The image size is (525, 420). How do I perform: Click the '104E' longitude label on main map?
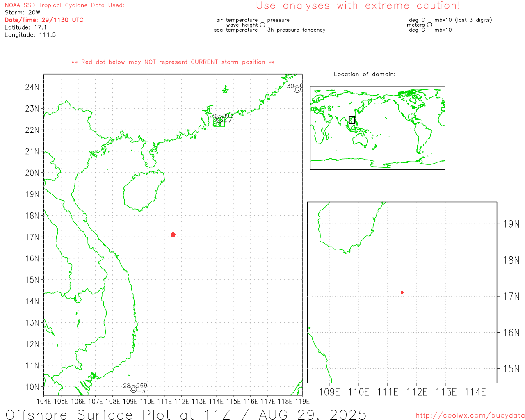[44, 401]
